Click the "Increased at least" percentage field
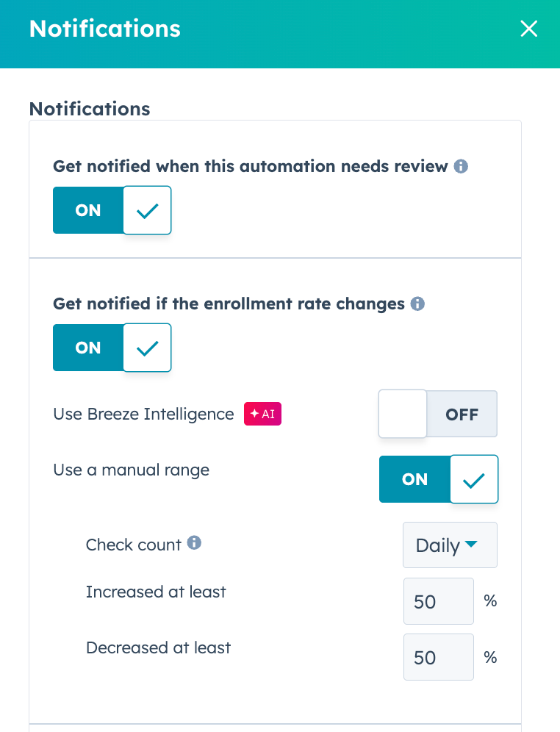Viewport: 560px width, 732px height. pos(438,601)
